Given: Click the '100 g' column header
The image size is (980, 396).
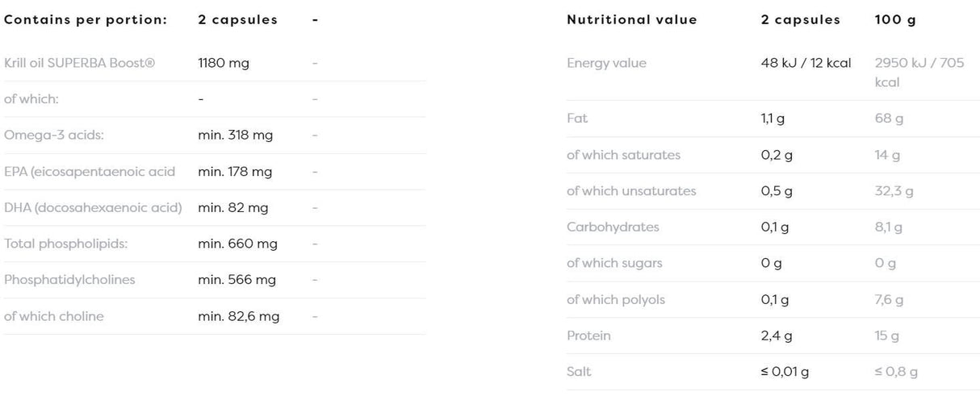Looking at the screenshot, I should click(x=895, y=20).
